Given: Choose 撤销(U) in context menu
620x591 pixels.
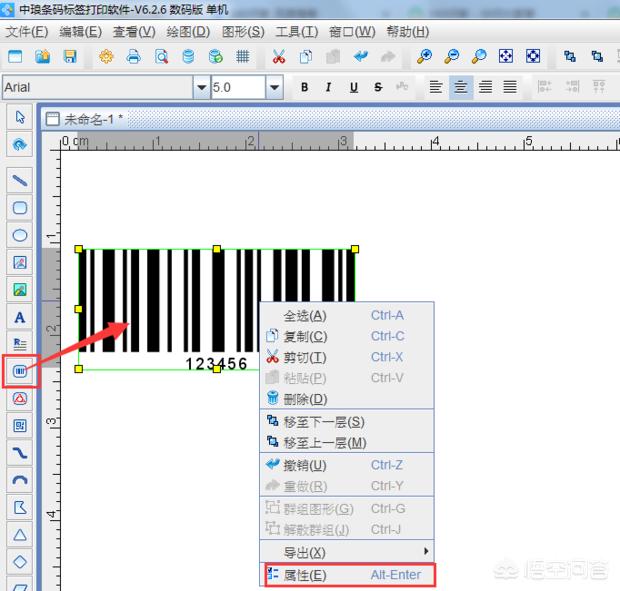Looking at the screenshot, I should pyautogui.click(x=347, y=465).
